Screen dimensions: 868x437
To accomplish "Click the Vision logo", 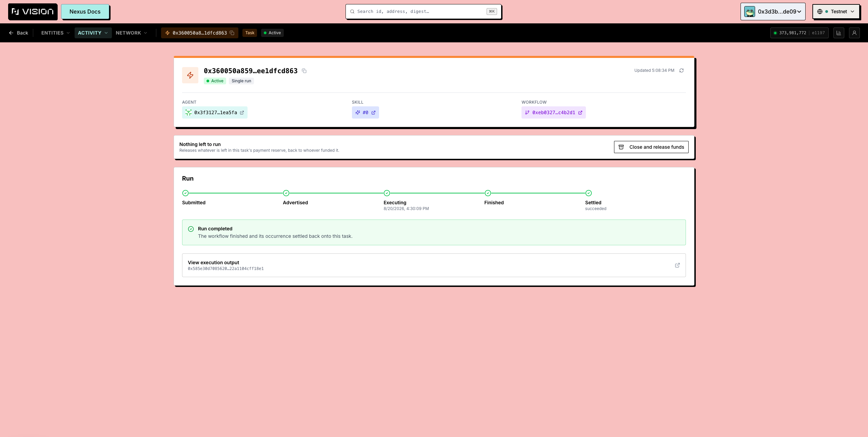I will (33, 12).
